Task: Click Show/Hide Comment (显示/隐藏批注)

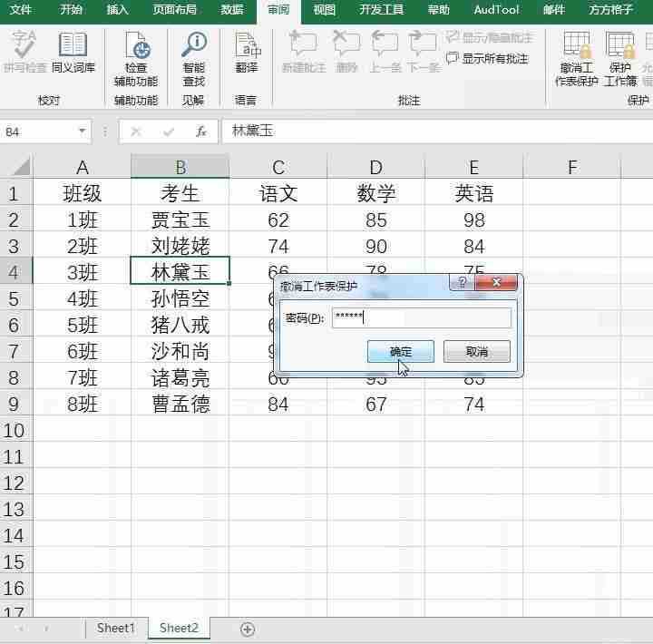Action: click(x=489, y=37)
